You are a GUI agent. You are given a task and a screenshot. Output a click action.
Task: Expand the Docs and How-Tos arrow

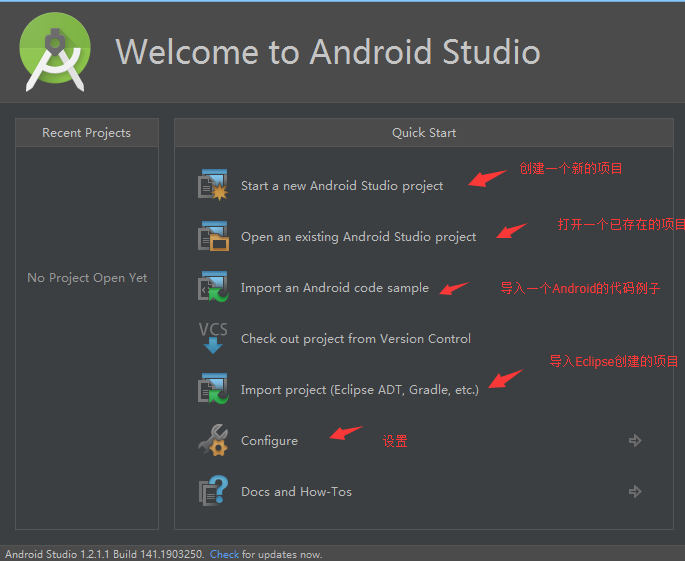(x=635, y=492)
